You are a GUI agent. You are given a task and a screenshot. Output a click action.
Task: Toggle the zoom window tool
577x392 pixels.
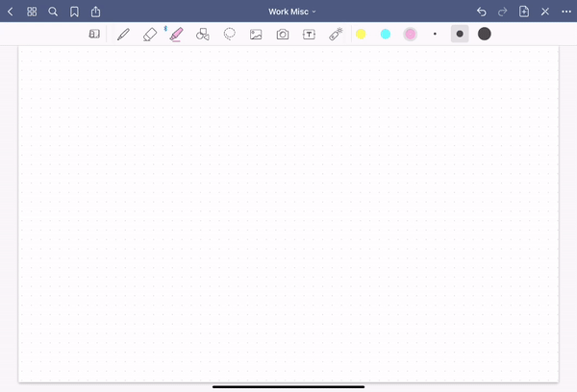click(94, 34)
